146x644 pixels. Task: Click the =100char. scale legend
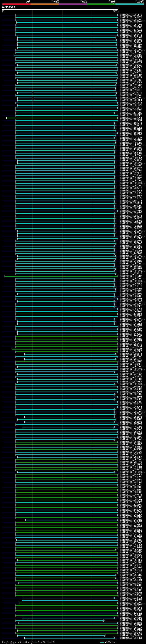point(108,642)
